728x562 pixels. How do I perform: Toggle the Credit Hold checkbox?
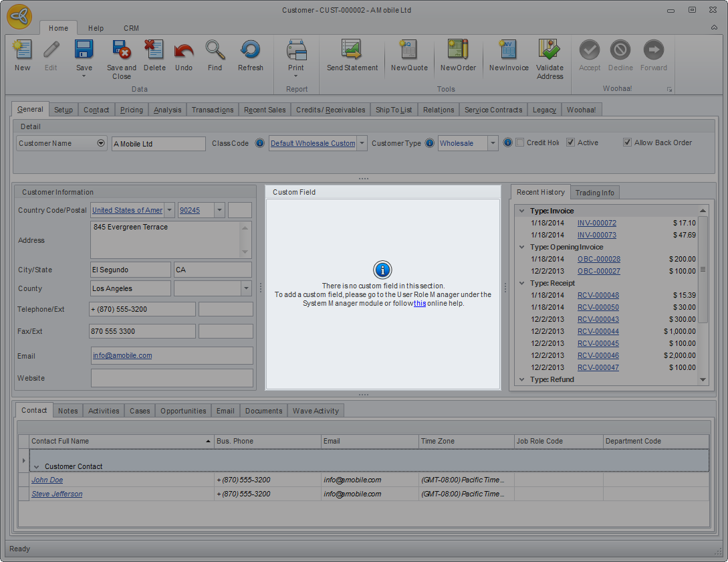point(520,143)
